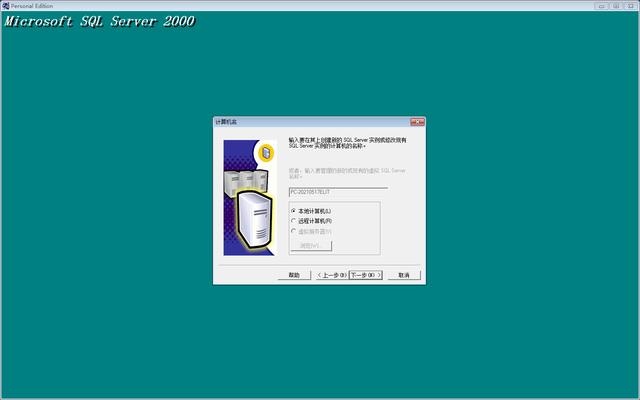Click the "Personal Edition" window title text
The height and width of the screenshot is (400, 640).
point(32,6)
